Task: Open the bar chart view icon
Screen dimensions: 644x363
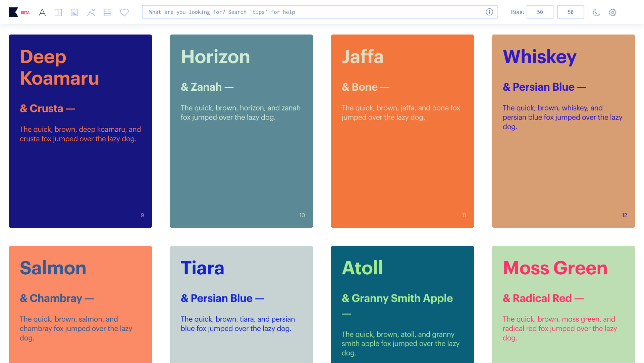Action: [74, 12]
